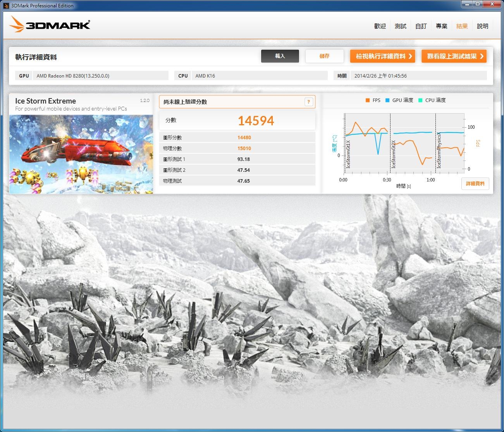Click the IceStormPhysicsX graph marker
Image resolution: width=504 pixels, height=432 pixels.
pos(439,150)
